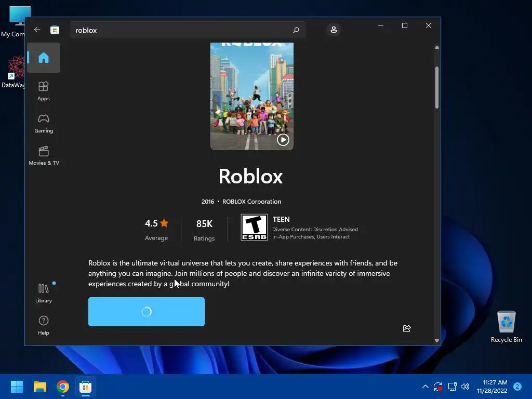The width and height of the screenshot is (532, 399).
Task: Select the DataWag desktop shortcut
Action: [x=13, y=72]
